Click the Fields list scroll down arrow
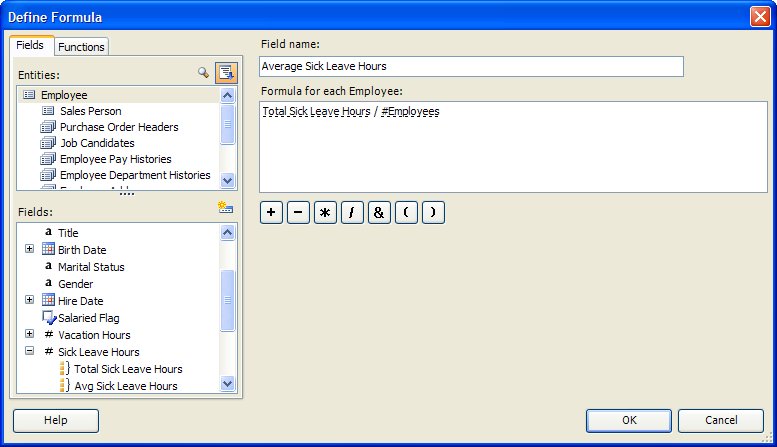The image size is (777, 447). (227, 383)
